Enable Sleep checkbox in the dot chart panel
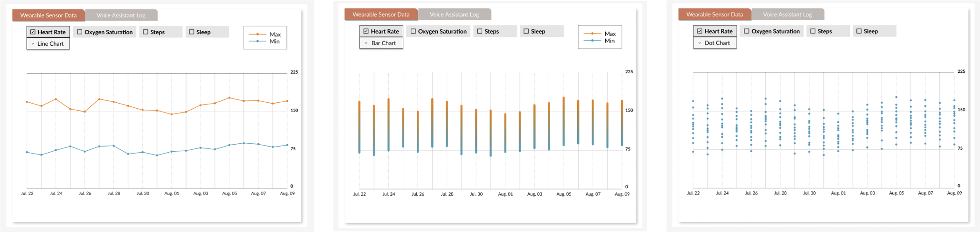Viewport: 980px width, 232px height. click(x=859, y=31)
